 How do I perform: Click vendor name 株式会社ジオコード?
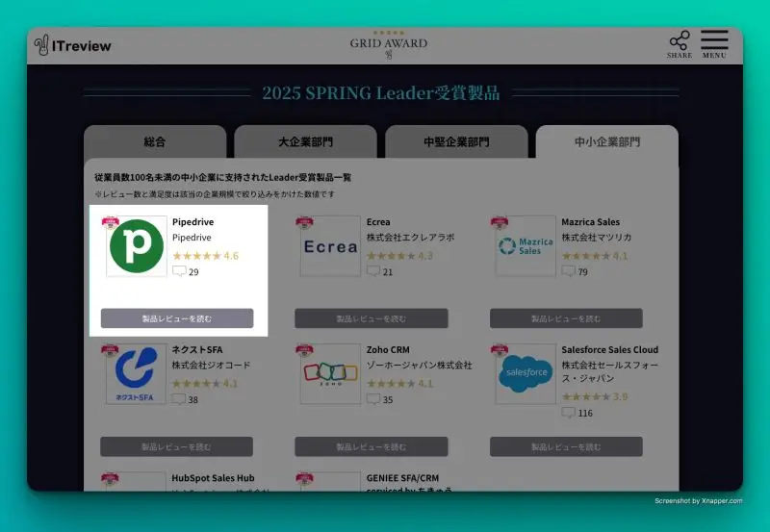click(x=211, y=365)
